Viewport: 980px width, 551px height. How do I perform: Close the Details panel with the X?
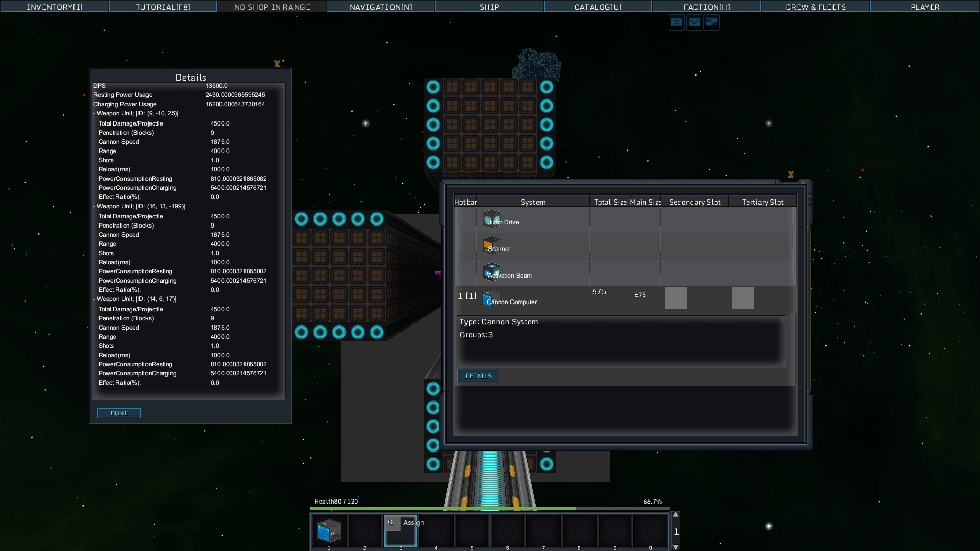point(277,64)
